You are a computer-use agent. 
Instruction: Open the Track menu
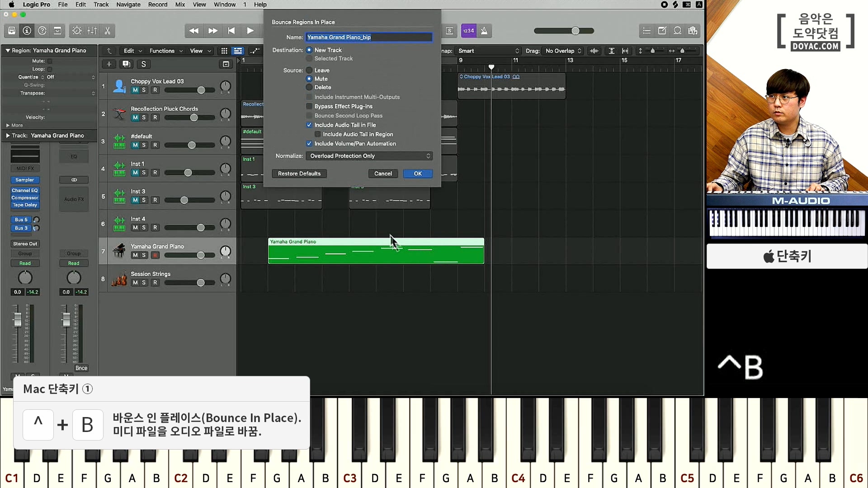tap(101, 5)
